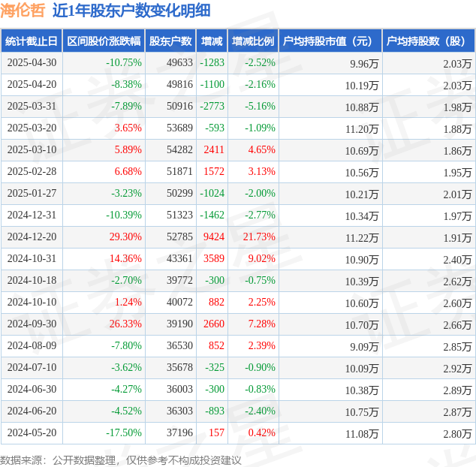Click the date cell 2024-12-31
This screenshot has height=467, width=476.
click(x=32, y=215)
